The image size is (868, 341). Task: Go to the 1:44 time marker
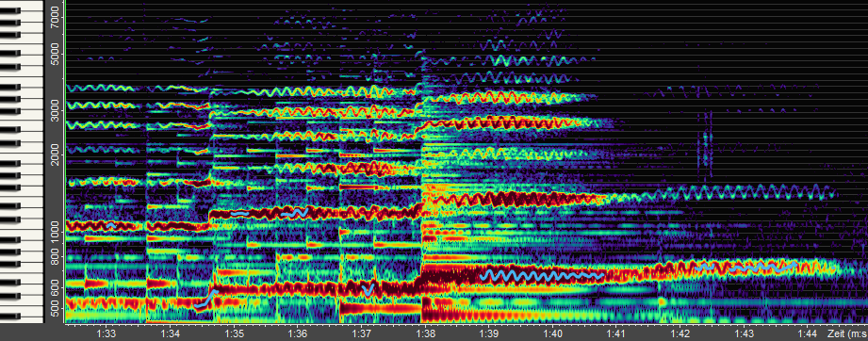(808, 334)
